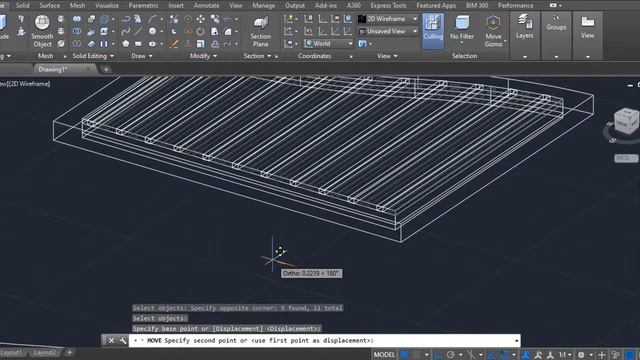
Task: Open the WCS dropdown below ViewCube
Action: 626,158
